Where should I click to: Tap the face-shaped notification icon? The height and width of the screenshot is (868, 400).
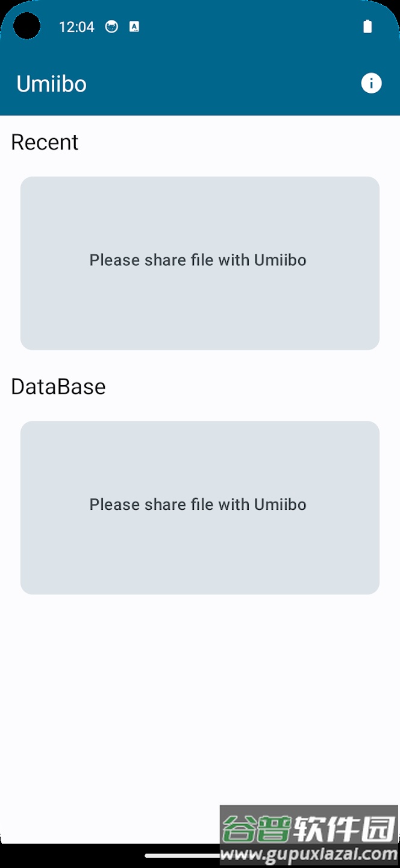point(110,27)
